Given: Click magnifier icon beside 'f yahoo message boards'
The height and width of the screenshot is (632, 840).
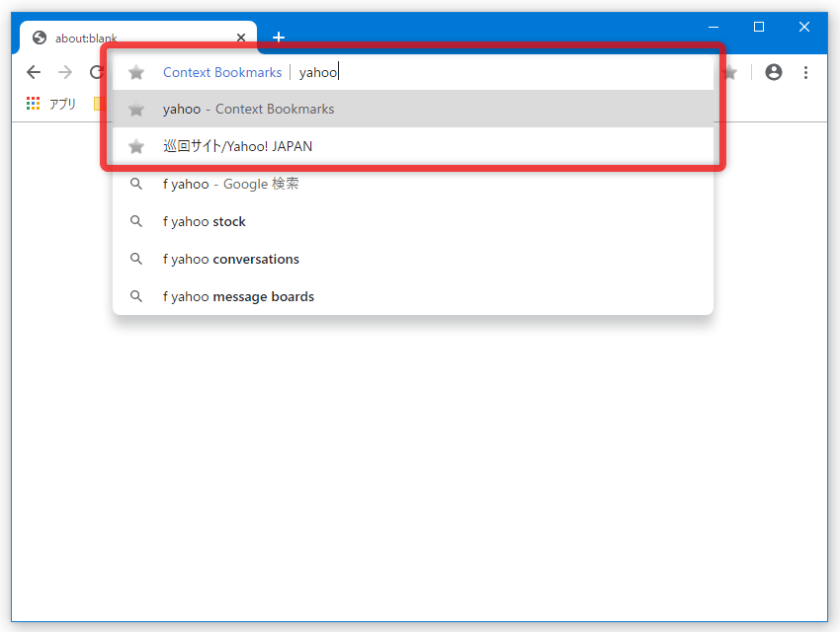Looking at the screenshot, I should (x=136, y=296).
